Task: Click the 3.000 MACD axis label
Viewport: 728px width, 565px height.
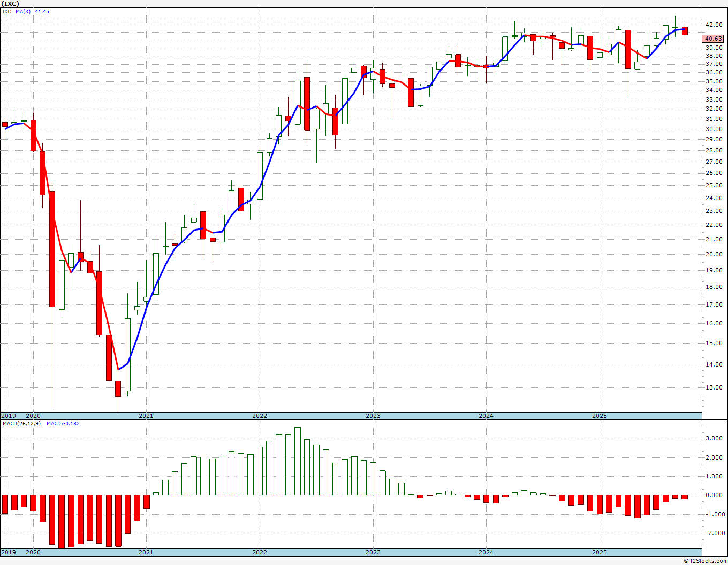Action: 715,438
